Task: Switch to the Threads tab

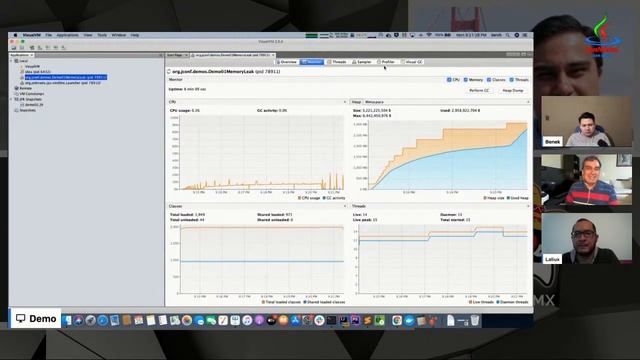Action: (x=337, y=62)
